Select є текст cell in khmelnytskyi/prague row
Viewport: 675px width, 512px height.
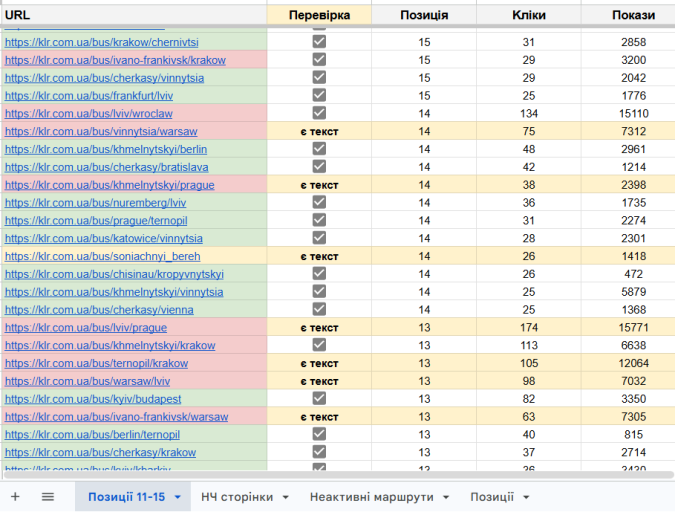coord(319,184)
